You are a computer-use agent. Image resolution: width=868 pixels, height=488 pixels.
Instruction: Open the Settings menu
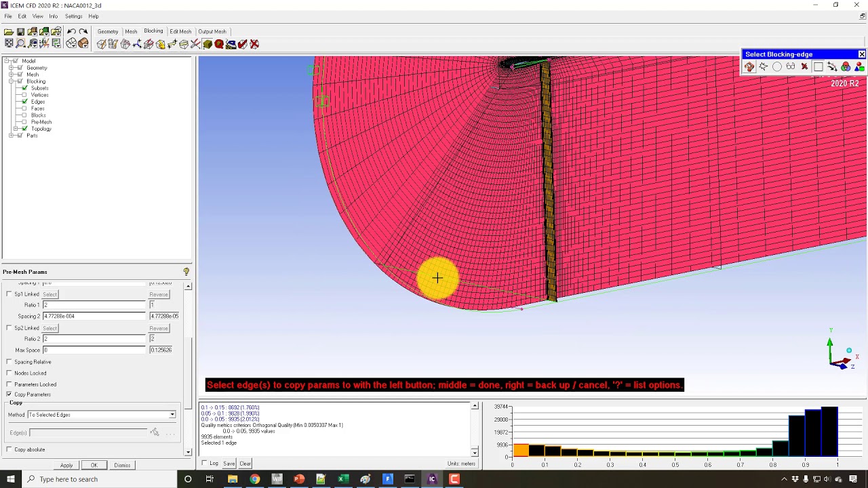coord(73,16)
